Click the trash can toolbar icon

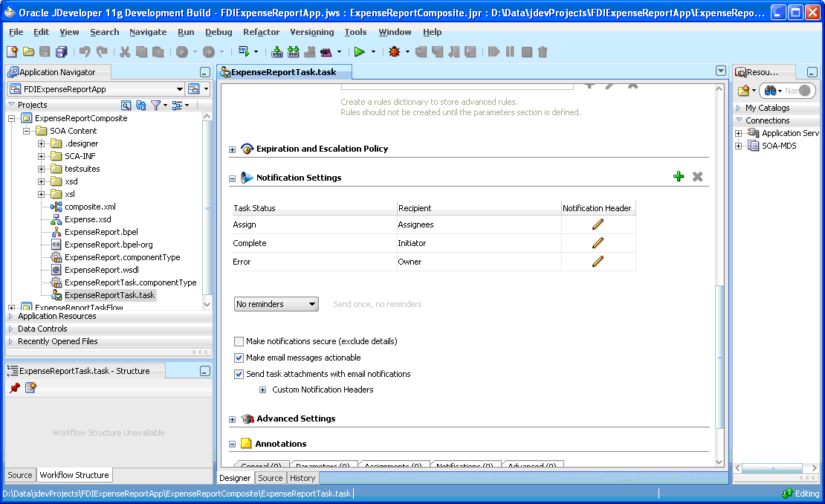tap(543, 51)
